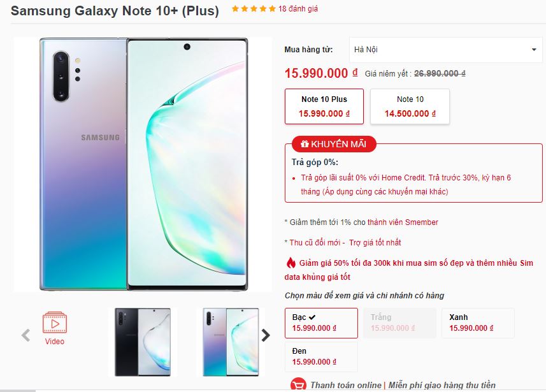
Task: Click the previous image left arrow
Action: pyautogui.click(x=25, y=335)
